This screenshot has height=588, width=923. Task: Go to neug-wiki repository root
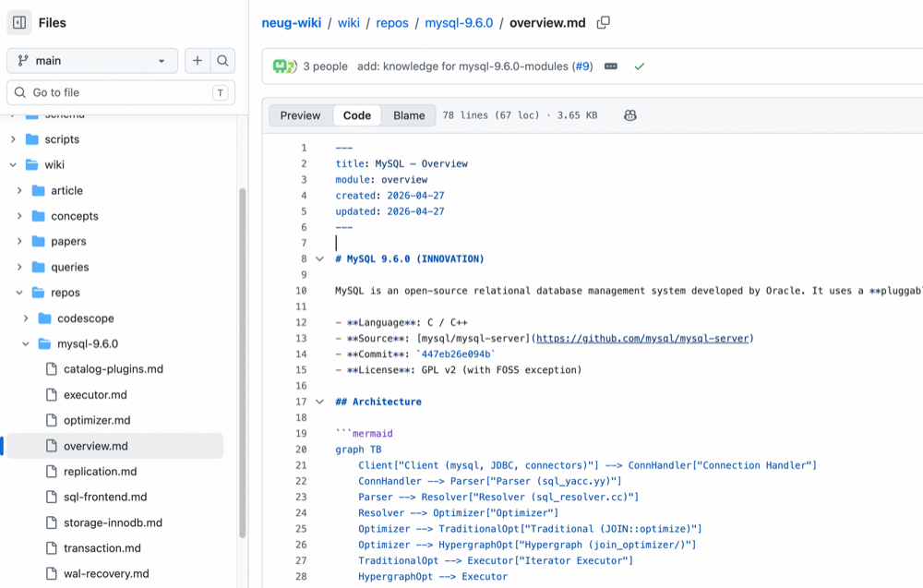click(x=292, y=23)
